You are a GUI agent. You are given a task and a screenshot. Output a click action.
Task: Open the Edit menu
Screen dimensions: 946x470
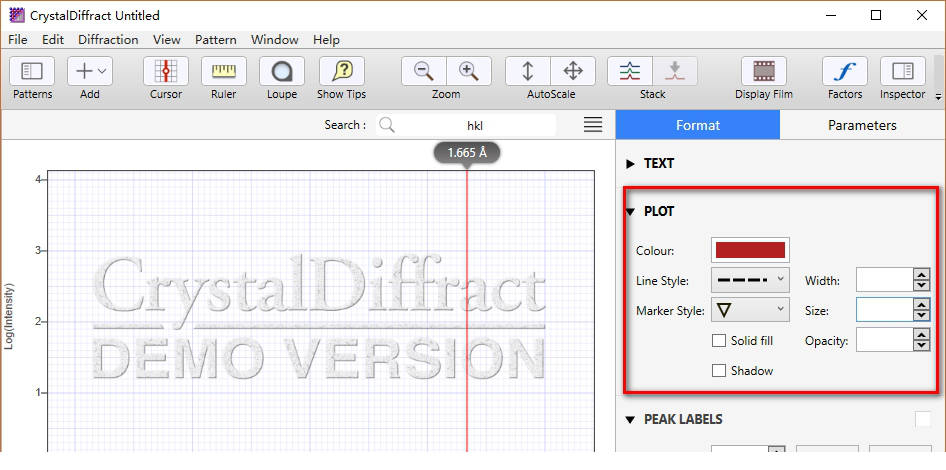coord(52,40)
